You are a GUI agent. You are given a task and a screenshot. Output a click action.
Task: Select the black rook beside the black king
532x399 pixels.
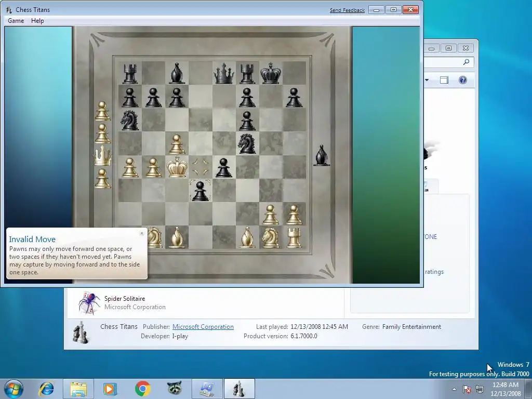[x=247, y=74]
